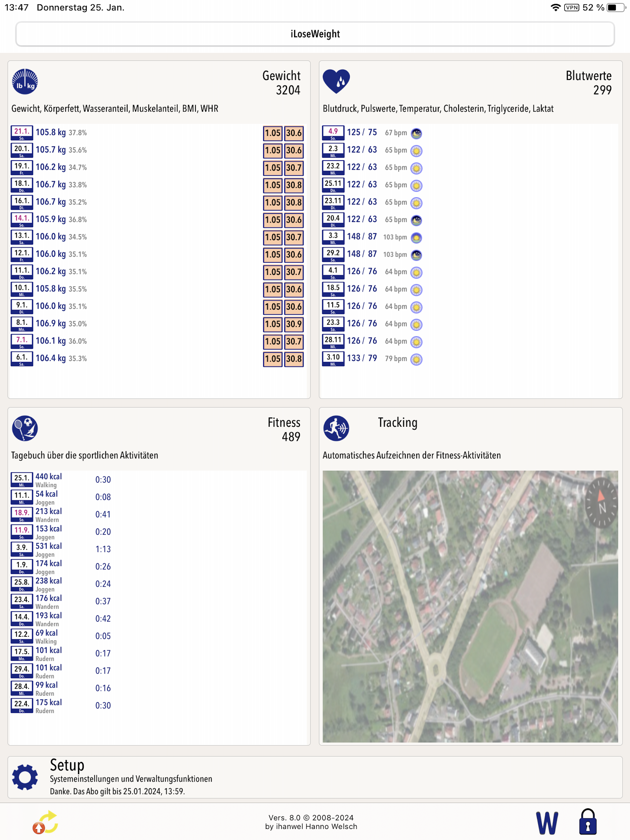
Task: Tap the sun icon on 2.3 row
Action: tap(417, 151)
